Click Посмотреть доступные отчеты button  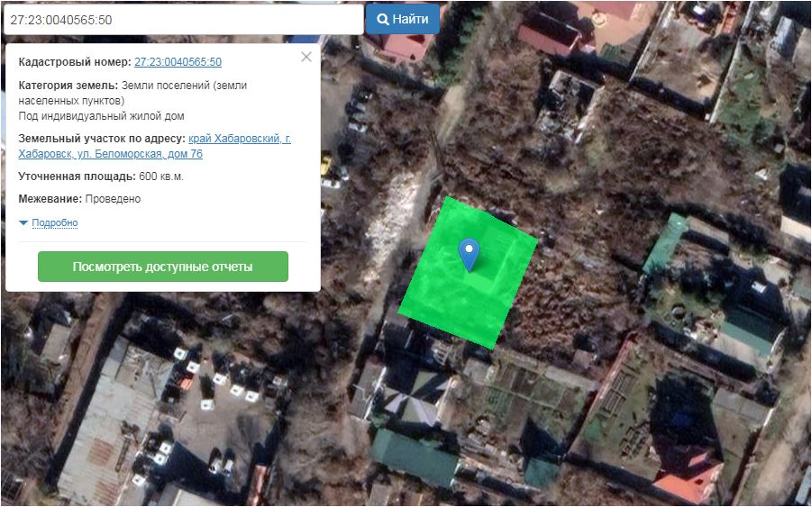click(162, 267)
